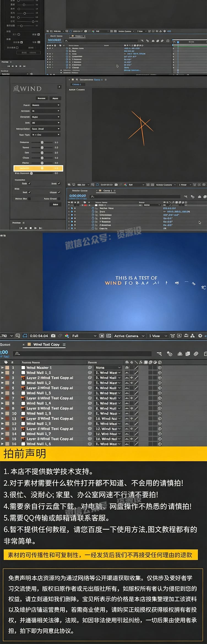This screenshot has height=644, width=207.
Task: Toggle mask and shape path visibility icon beside 0:00:04:04
Action: point(25,336)
